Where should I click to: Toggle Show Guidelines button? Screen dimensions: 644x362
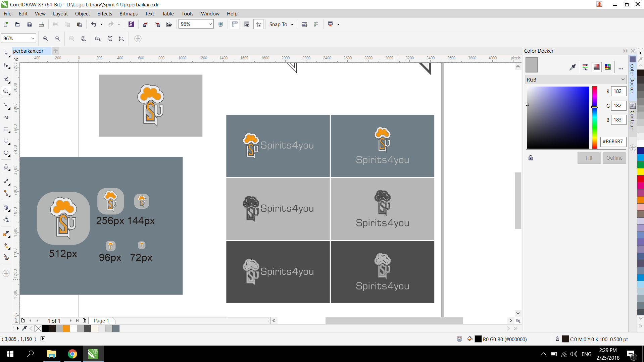coord(258,24)
